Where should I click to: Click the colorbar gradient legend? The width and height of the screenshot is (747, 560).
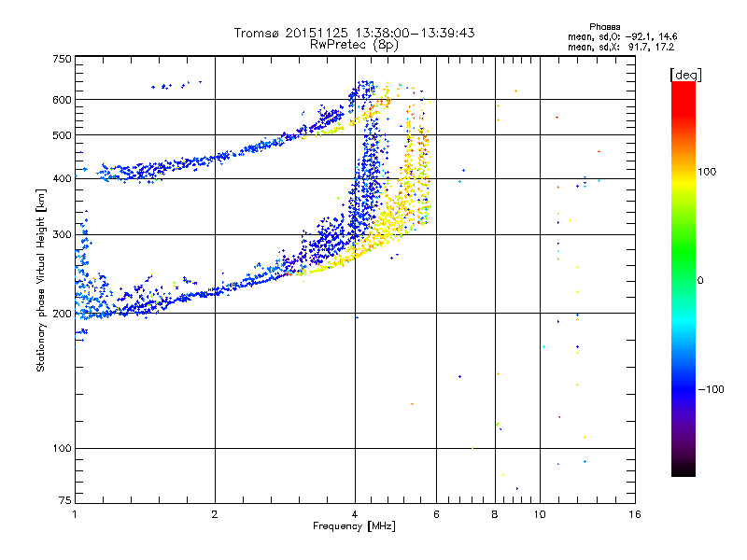(684, 279)
